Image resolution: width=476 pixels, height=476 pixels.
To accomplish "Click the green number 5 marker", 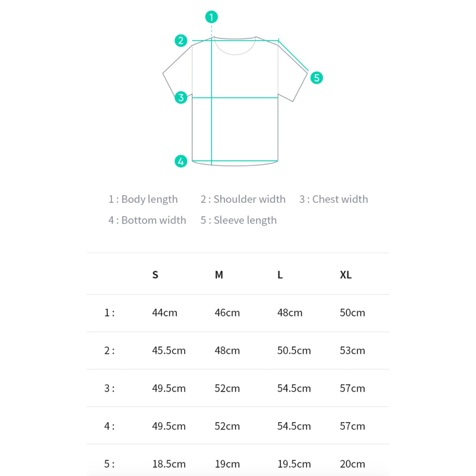I will tap(317, 78).
